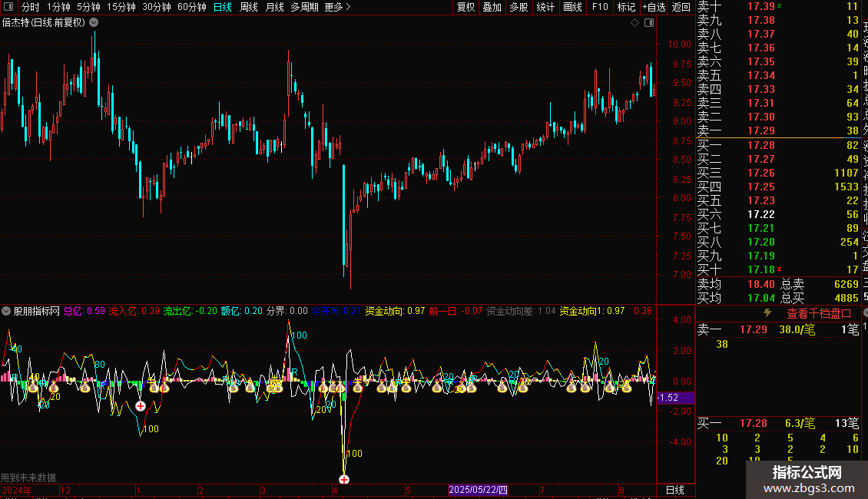Click the 叠加 overlay button
This screenshot has width=868, height=499.
click(492, 7)
